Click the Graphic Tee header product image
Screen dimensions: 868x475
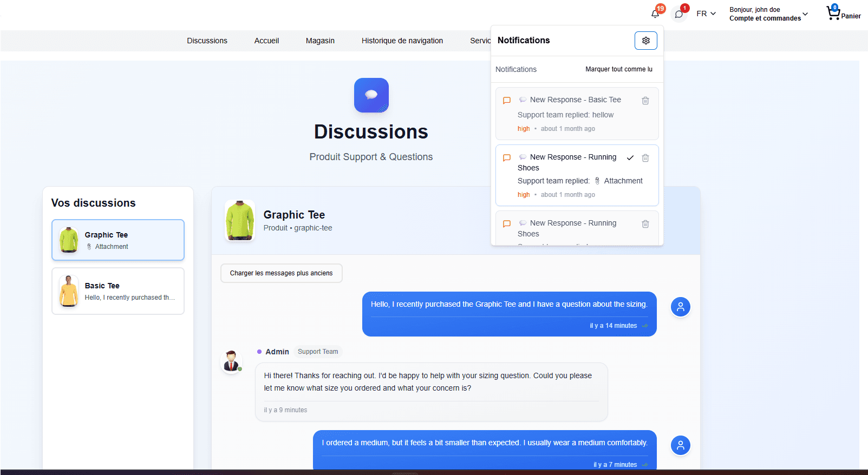click(240, 221)
